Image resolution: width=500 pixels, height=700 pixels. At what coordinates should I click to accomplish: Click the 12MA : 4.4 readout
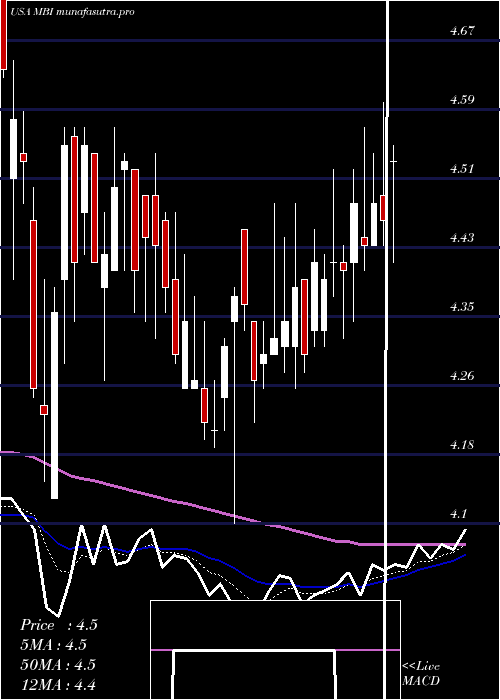58,684
